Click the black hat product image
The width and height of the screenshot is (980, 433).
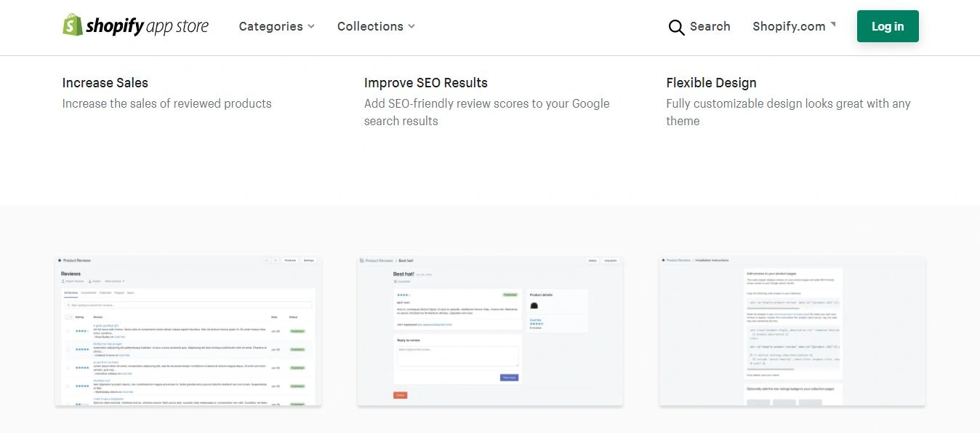534,306
